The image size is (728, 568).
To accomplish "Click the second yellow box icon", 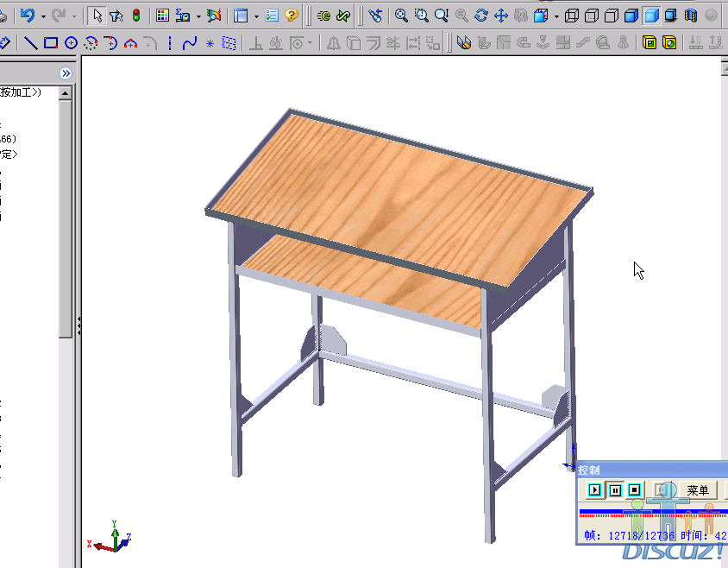I will (x=669, y=43).
